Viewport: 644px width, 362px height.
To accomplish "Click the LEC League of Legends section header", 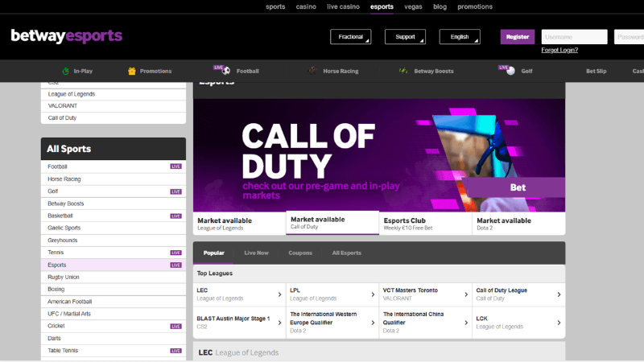I will click(379, 352).
